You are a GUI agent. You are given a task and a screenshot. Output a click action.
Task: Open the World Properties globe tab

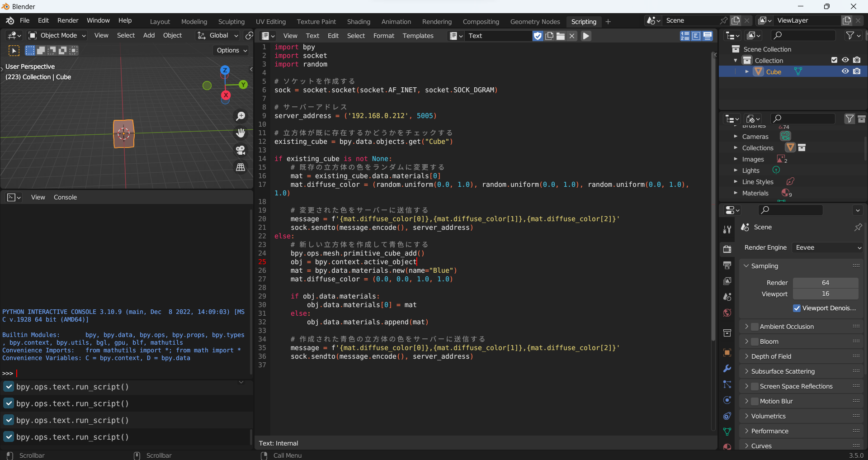(x=727, y=313)
